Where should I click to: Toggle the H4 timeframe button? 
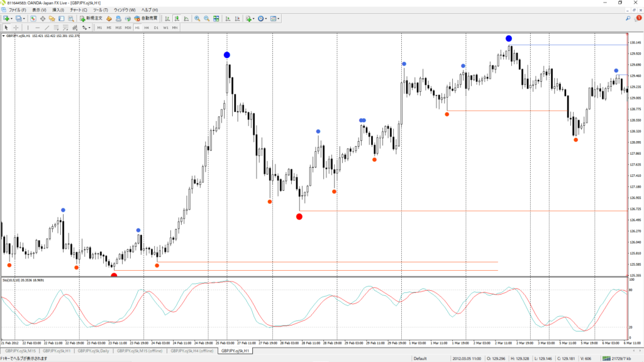click(x=147, y=28)
